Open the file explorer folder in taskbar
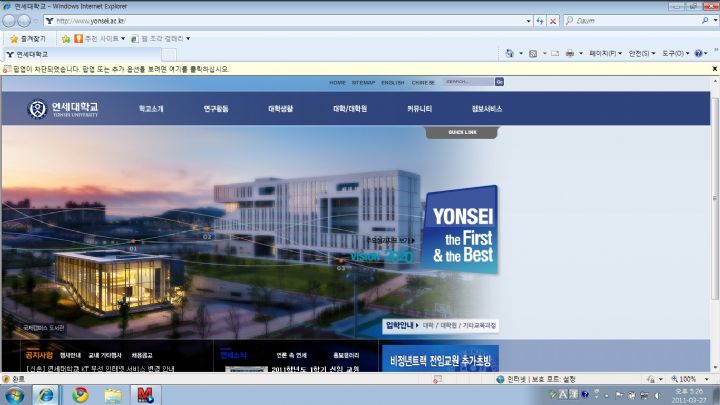720x405 pixels. point(113,395)
